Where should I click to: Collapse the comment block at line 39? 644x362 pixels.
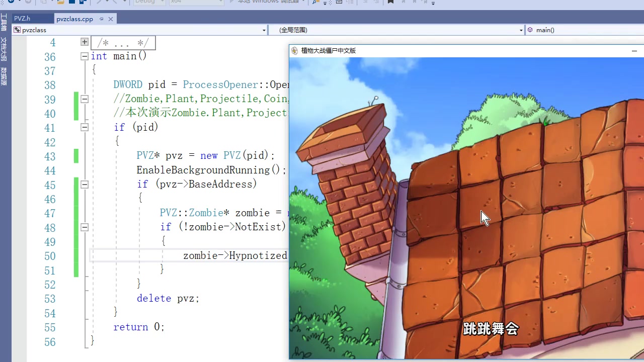(x=85, y=99)
